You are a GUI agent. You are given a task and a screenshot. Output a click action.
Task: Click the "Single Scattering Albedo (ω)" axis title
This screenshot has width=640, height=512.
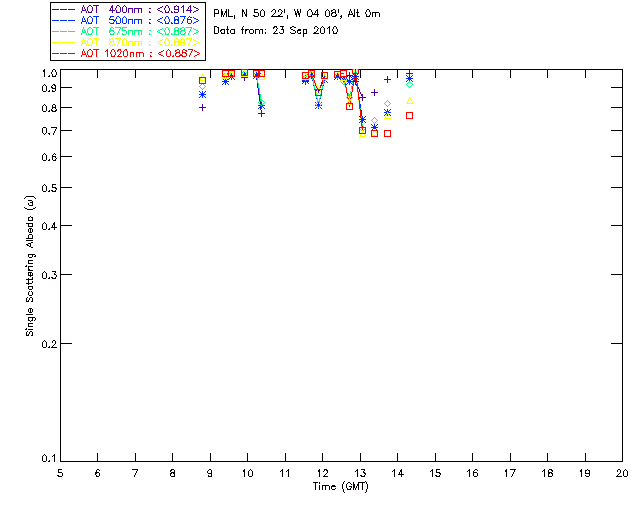(30, 266)
